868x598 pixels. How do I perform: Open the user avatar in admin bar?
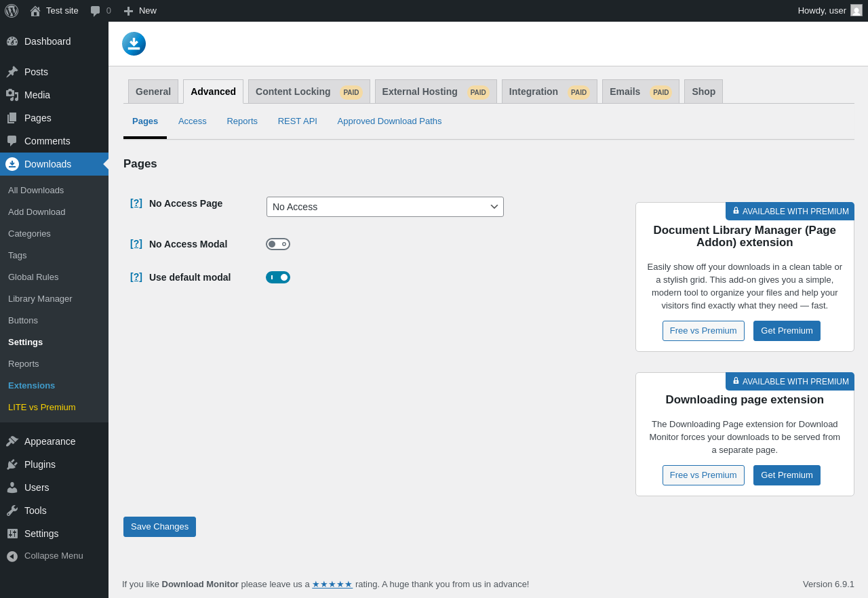point(856,10)
